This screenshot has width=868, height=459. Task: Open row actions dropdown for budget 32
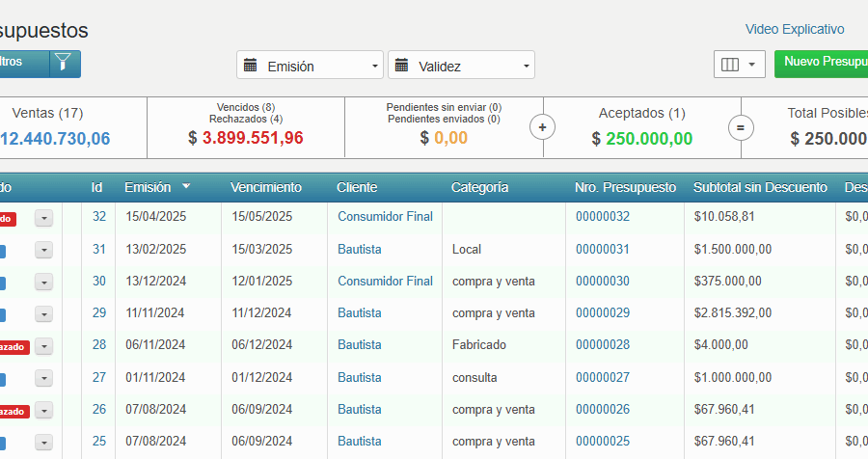click(x=43, y=219)
